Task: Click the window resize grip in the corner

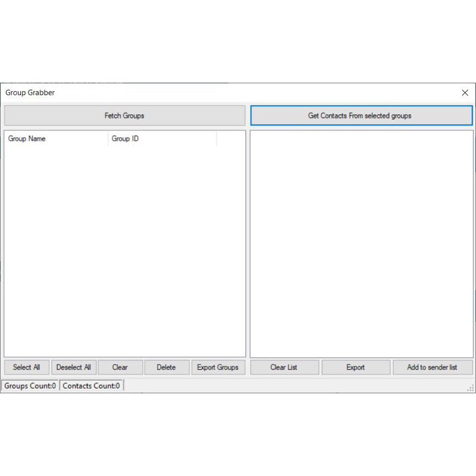Action: click(x=471, y=388)
